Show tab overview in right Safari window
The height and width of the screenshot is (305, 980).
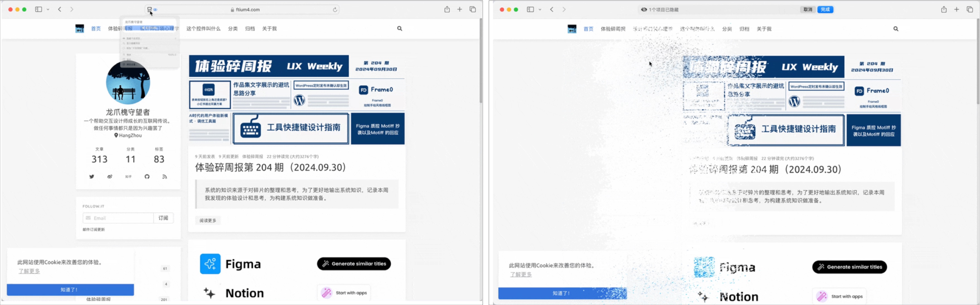[970, 9]
